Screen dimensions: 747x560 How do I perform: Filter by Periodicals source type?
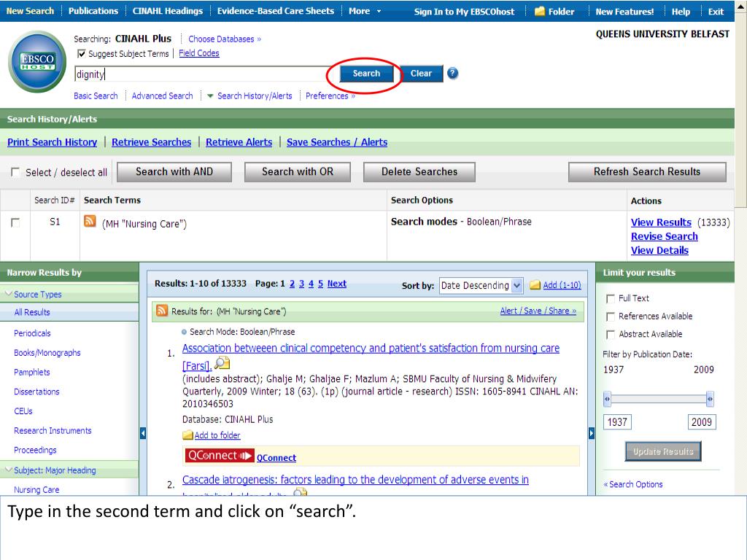pyautogui.click(x=32, y=333)
